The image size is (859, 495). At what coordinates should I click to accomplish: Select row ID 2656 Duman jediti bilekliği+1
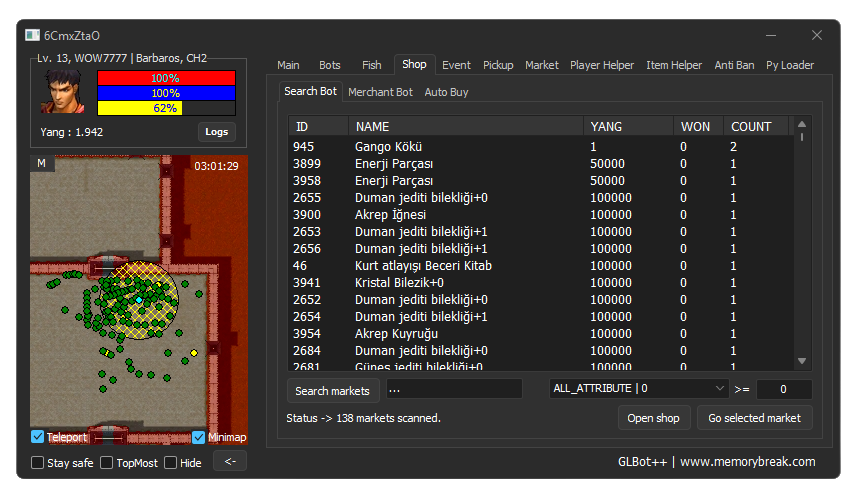point(541,249)
